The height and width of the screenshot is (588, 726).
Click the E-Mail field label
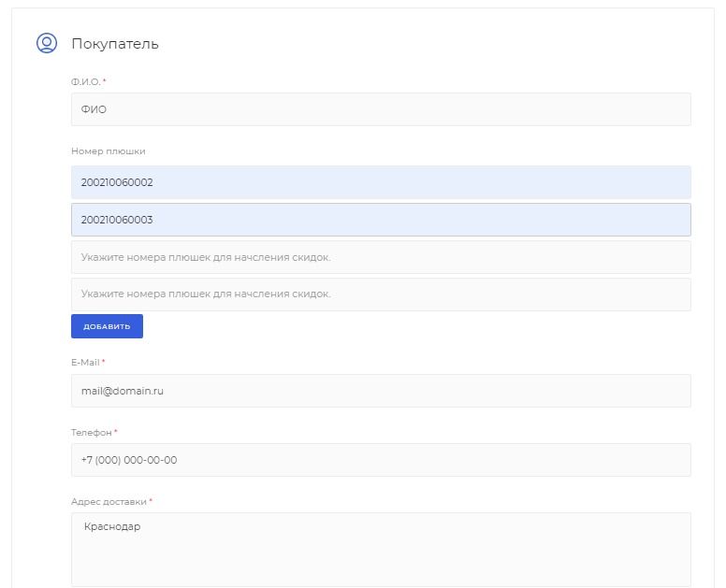(86, 363)
